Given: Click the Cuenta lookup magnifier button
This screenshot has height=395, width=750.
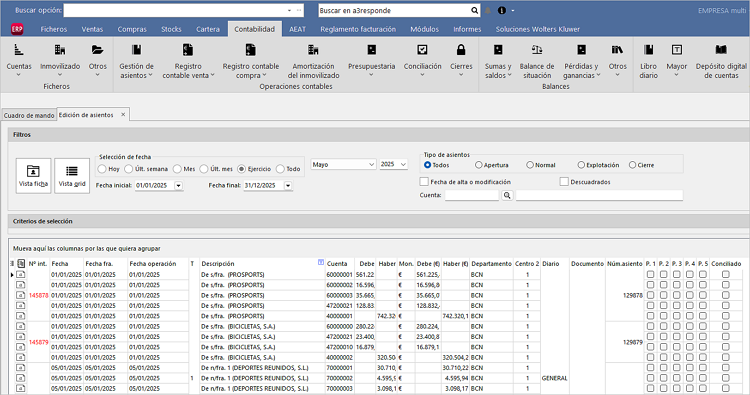Looking at the screenshot, I should 507,195.
